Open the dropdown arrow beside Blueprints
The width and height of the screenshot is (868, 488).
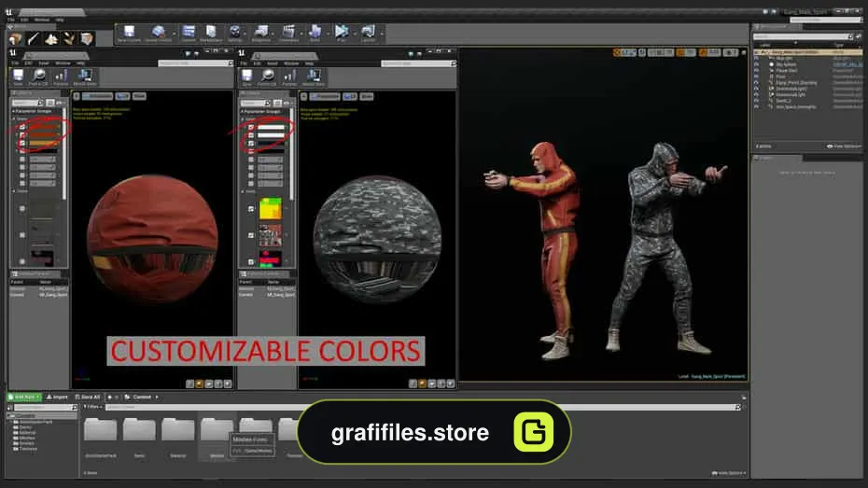(273, 34)
